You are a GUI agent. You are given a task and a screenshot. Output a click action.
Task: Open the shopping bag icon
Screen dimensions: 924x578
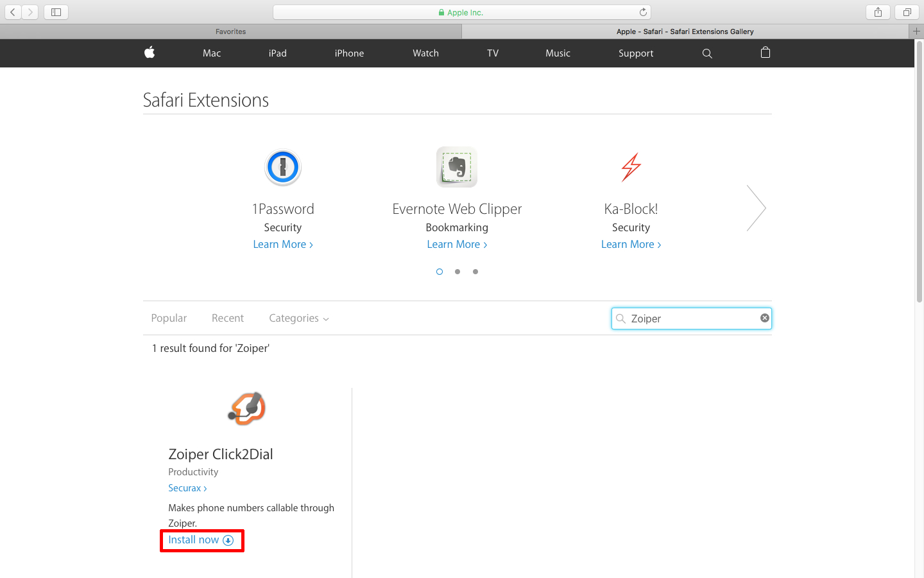pyautogui.click(x=765, y=53)
